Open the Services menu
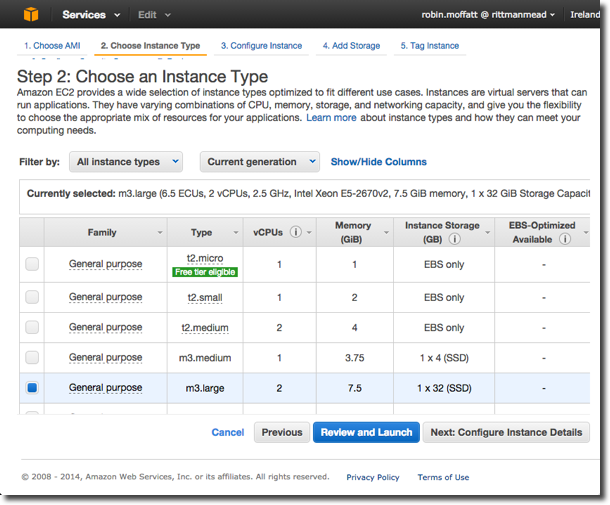Image resolution: width=610 pixels, height=505 pixels. pos(90,15)
